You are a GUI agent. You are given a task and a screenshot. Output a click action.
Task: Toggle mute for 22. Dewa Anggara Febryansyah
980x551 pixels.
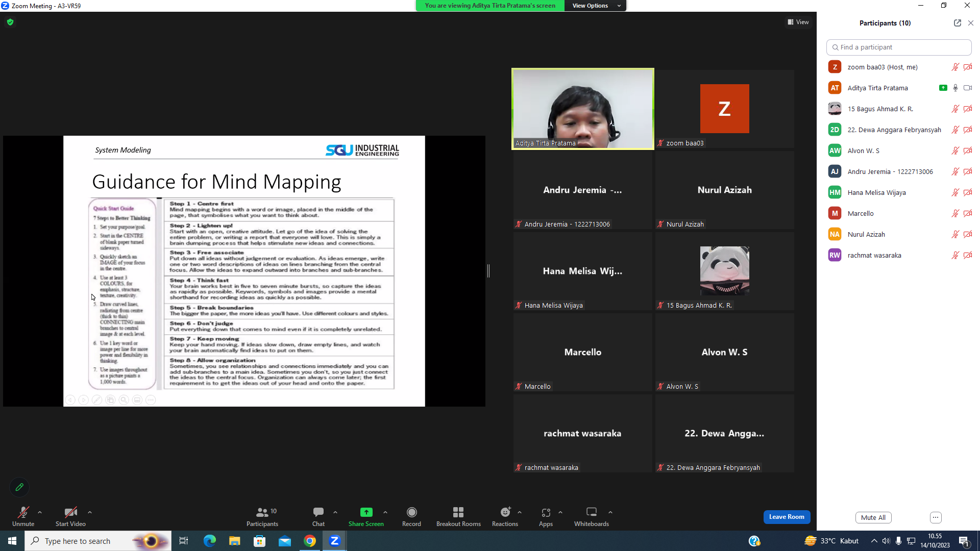pyautogui.click(x=955, y=130)
